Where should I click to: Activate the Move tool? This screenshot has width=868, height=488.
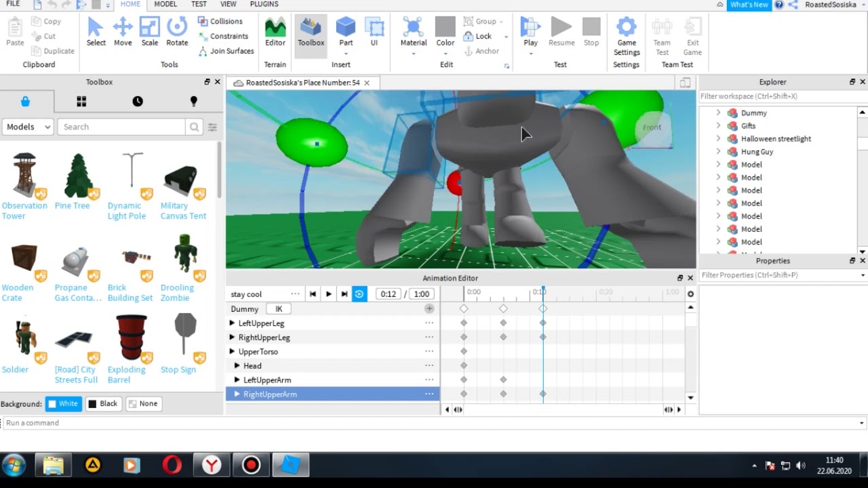click(x=123, y=33)
